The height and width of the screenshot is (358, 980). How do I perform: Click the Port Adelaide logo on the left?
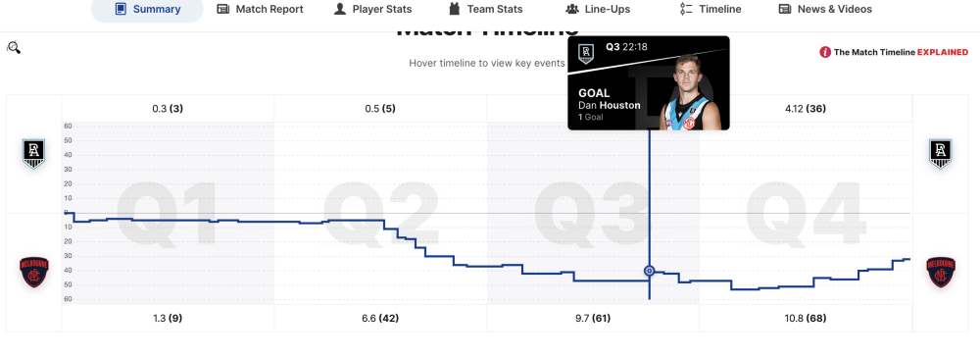tap(33, 154)
